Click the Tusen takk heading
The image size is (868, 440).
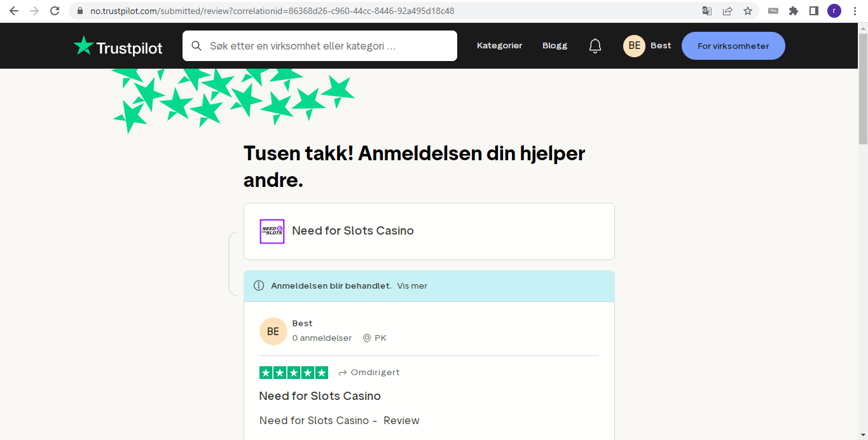[415, 167]
